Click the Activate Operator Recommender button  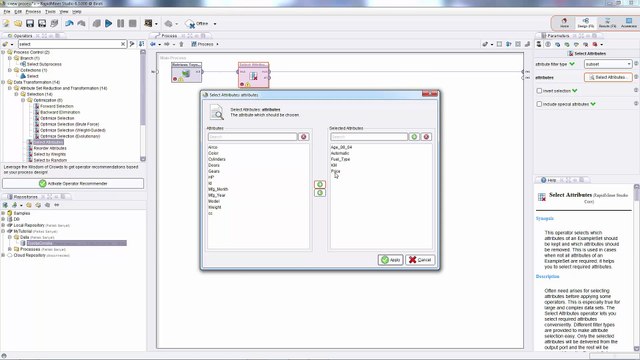(x=73, y=184)
